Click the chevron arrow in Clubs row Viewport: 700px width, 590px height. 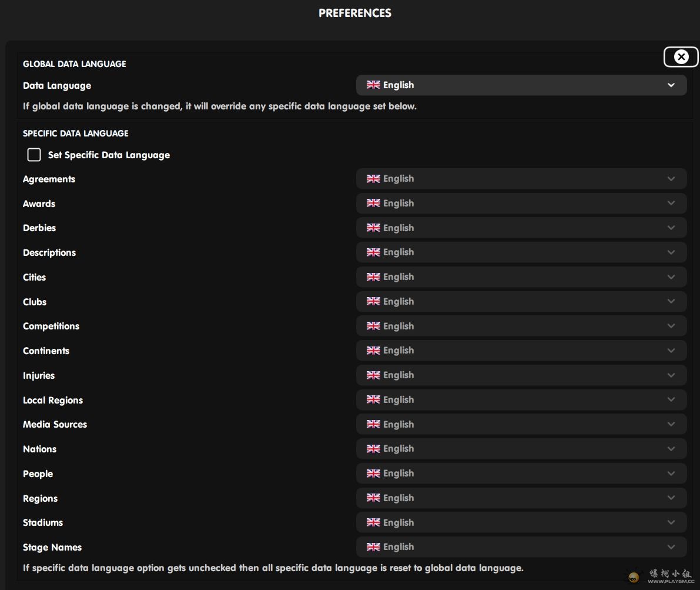[671, 301]
